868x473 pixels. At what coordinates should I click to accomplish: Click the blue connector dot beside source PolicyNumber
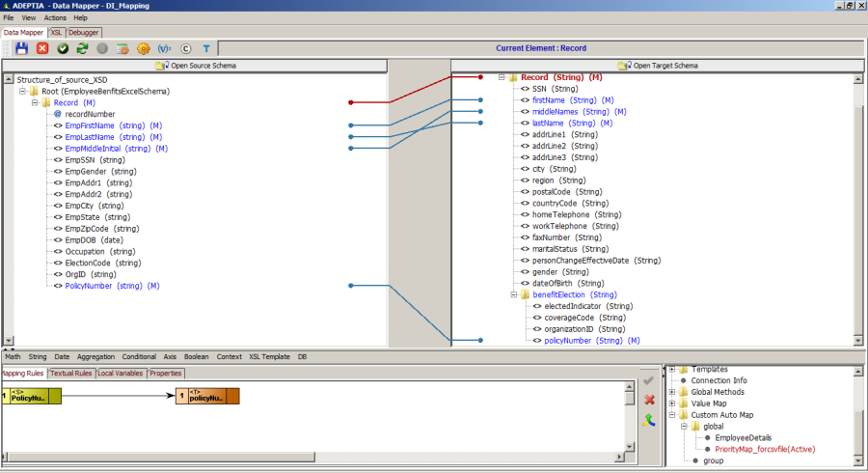click(350, 286)
